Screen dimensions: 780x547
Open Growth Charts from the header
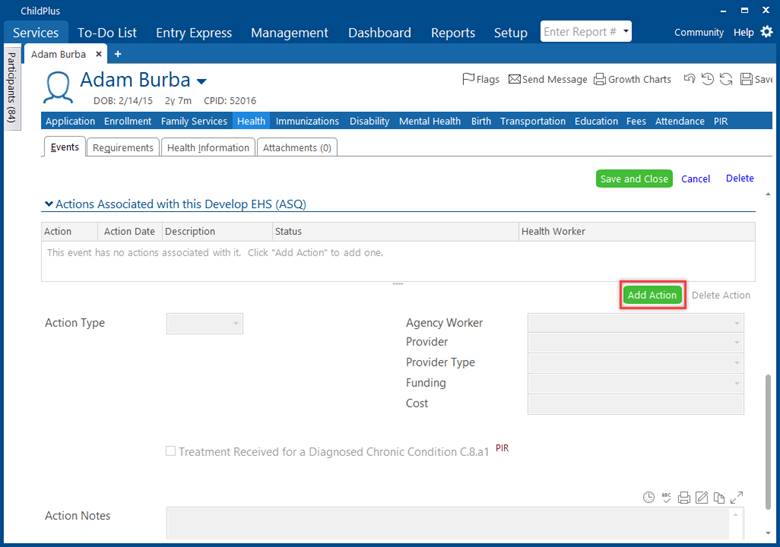tap(632, 79)
